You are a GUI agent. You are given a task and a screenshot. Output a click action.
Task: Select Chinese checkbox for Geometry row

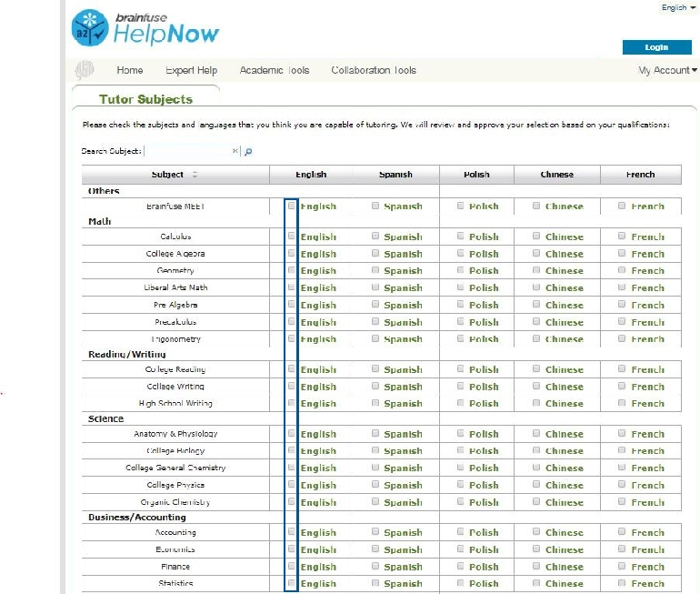tap(537, 270)
